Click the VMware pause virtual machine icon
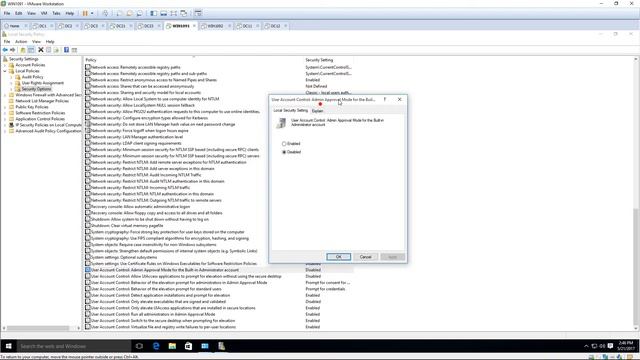Screen dimensions: 640x360 pos(85,13)
